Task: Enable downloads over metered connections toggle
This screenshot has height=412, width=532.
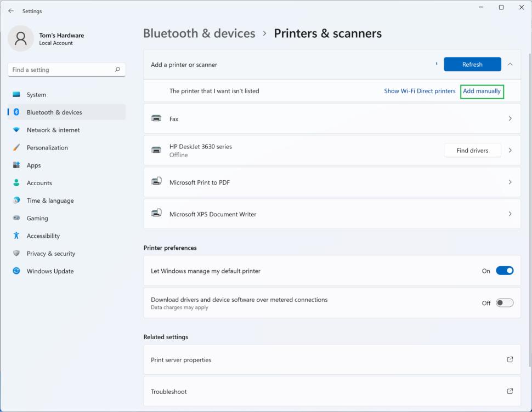Action: point(505,303)
